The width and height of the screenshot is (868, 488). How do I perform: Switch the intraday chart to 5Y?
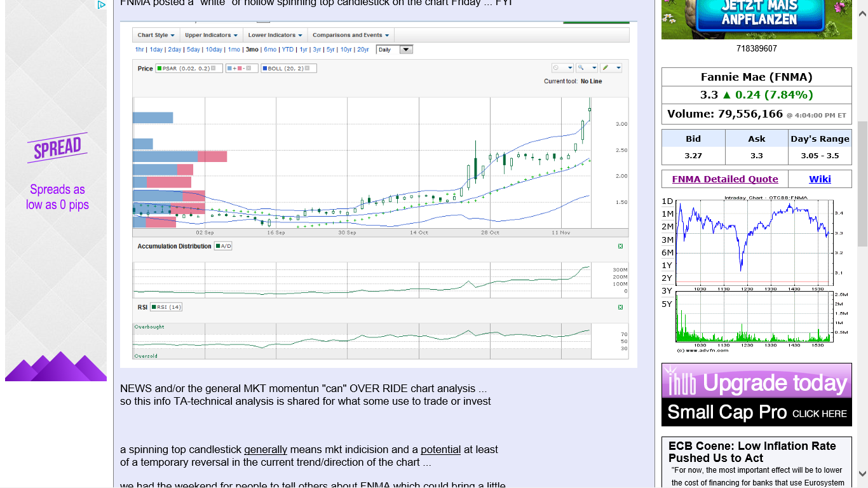[667, 304]
